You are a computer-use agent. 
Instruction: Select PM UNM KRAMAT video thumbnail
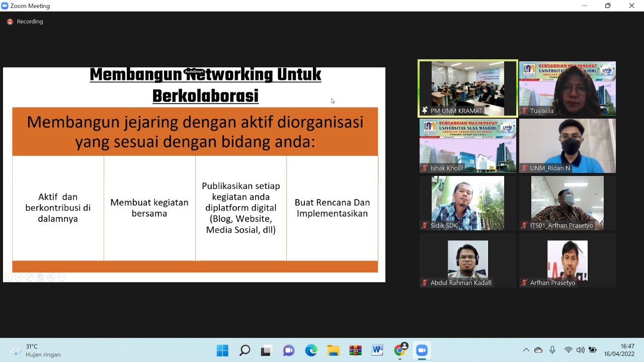[468, 88]
